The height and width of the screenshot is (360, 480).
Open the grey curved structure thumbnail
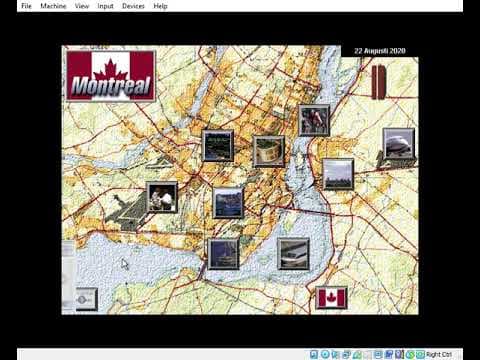(293, 254)
